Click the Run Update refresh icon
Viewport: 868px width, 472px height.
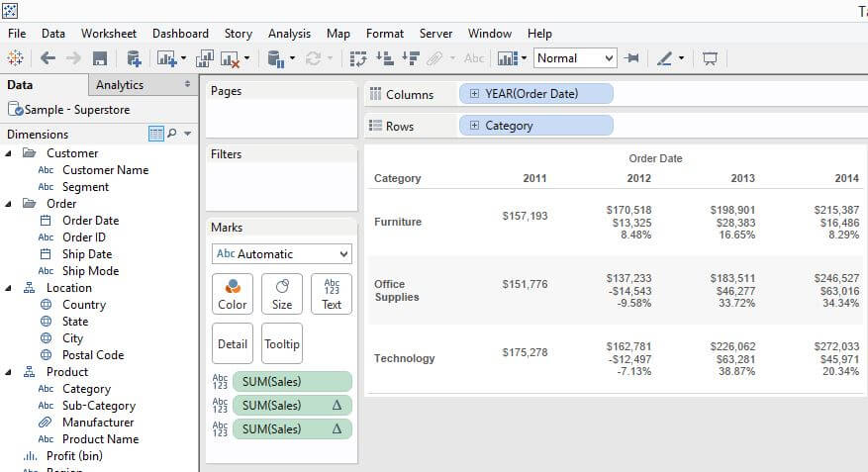click(x=314, y=58)
